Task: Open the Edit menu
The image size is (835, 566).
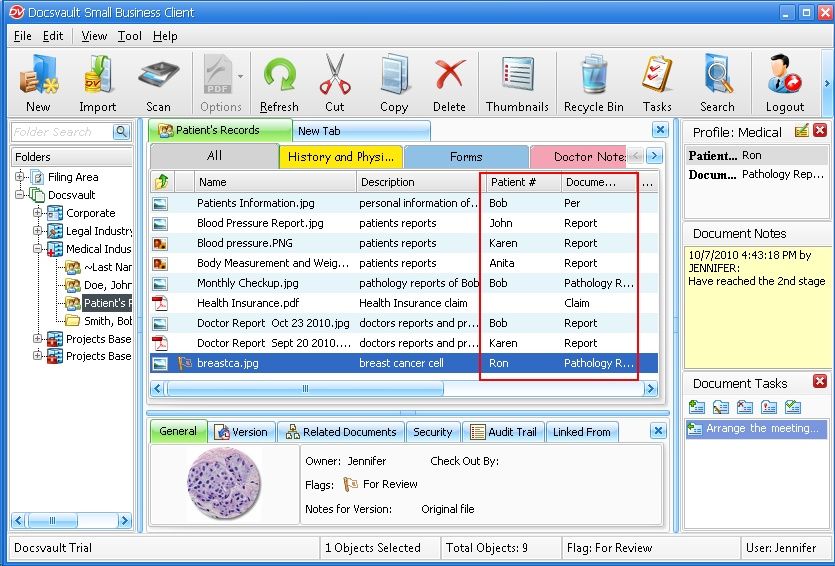Action: (53, 36)
